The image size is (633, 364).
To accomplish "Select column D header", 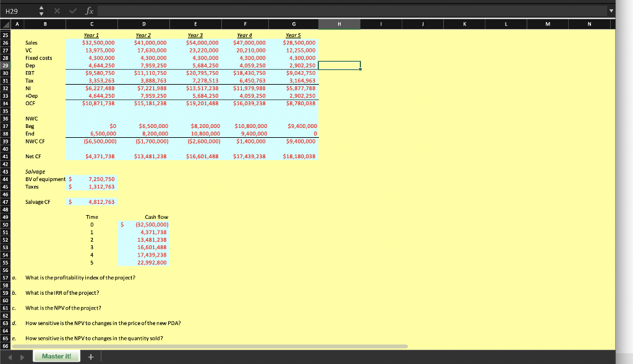I will pos(143,24).
